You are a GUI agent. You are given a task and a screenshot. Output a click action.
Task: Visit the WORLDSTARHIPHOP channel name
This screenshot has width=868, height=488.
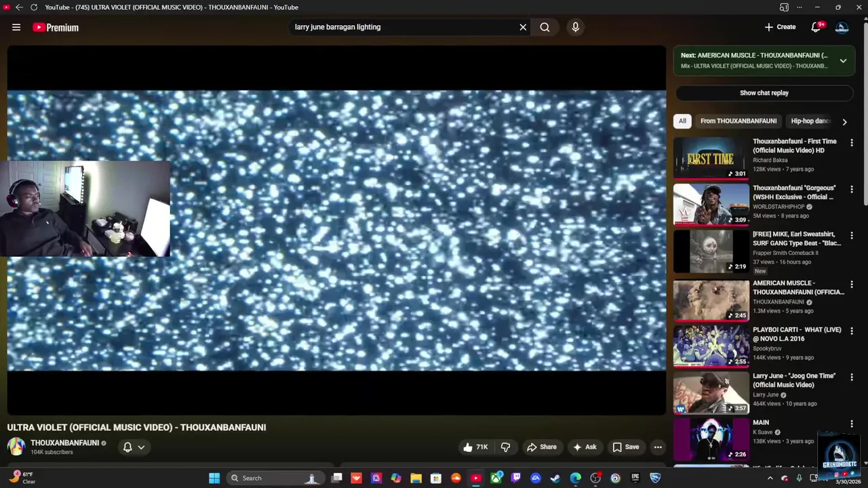click(x=778, y=207)
